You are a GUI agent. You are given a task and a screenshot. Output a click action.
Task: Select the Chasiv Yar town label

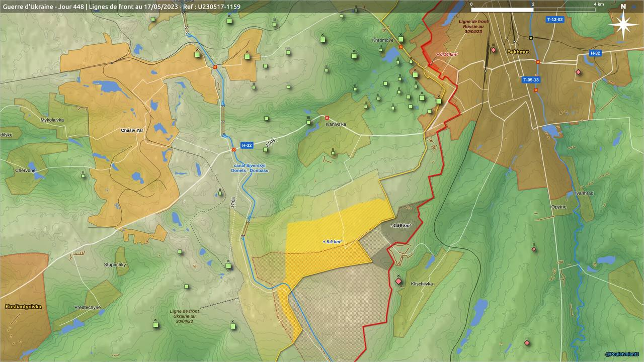(x=132, y=130)
